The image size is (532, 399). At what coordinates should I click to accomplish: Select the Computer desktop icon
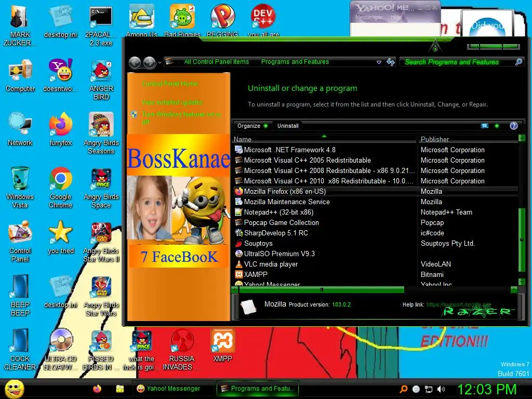[x=20, y=75]
